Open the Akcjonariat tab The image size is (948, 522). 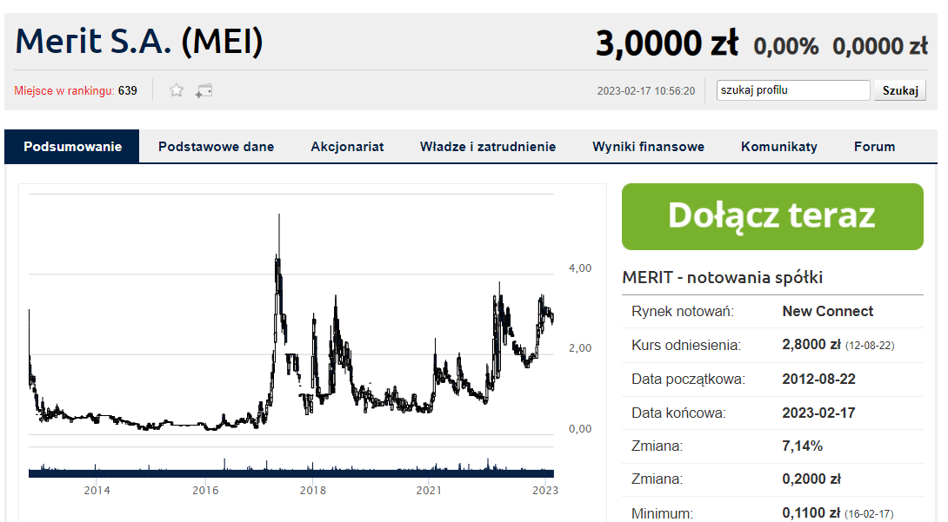tap(347, 146)
